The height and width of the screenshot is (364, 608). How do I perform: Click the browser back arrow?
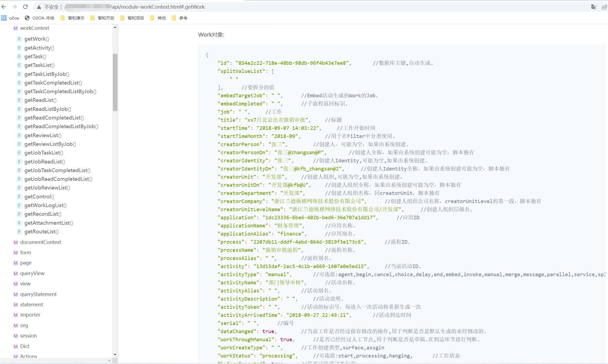(4, 7)
